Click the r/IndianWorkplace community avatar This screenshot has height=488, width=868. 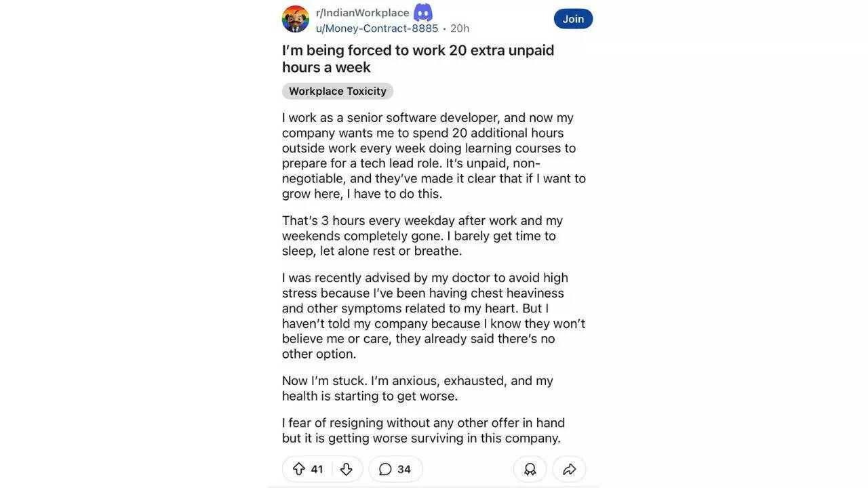click(295, 19)
